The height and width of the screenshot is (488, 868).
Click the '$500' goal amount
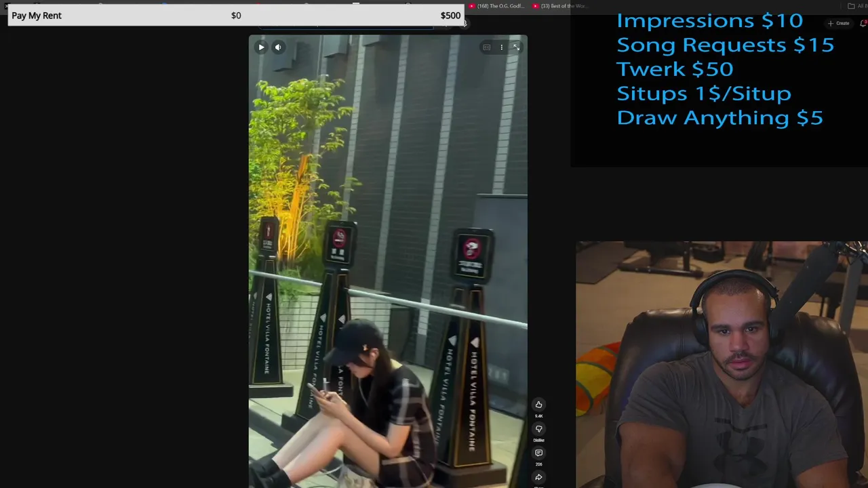(450, 16)
